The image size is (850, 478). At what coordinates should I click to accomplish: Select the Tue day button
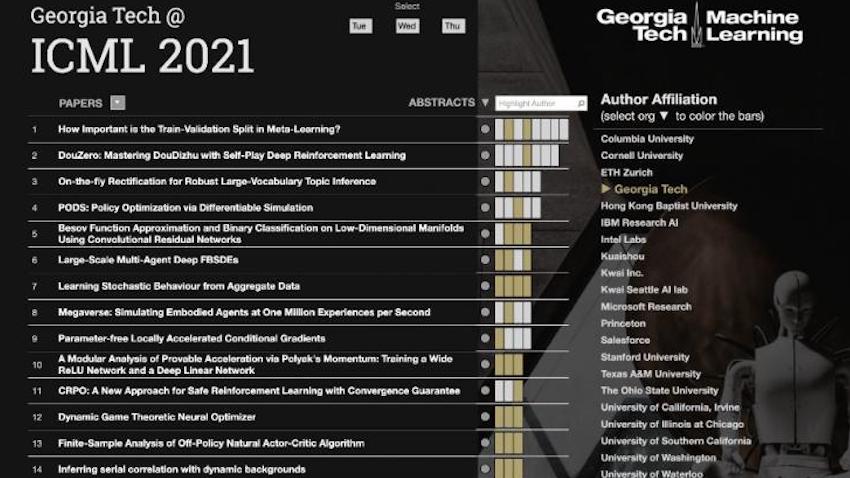pos(360,26)
